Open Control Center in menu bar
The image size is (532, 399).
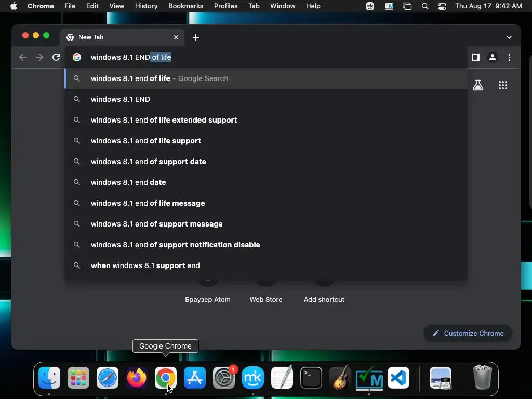point(442,6)
